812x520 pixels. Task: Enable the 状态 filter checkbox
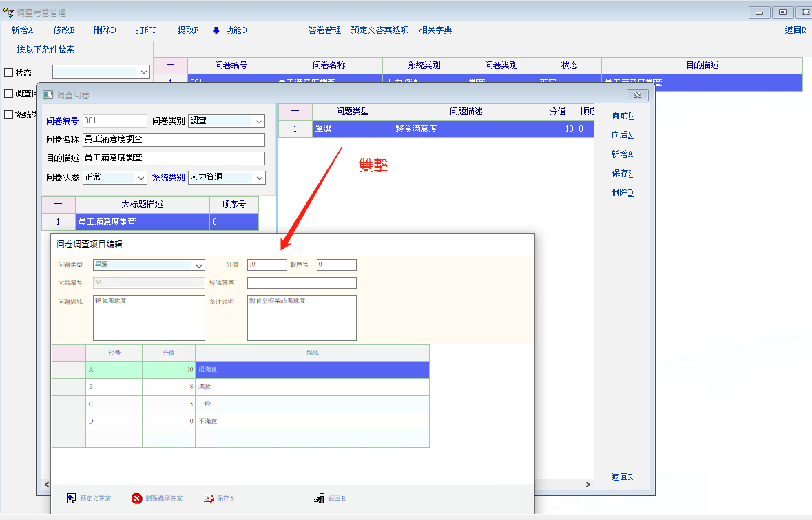[9, 72]
